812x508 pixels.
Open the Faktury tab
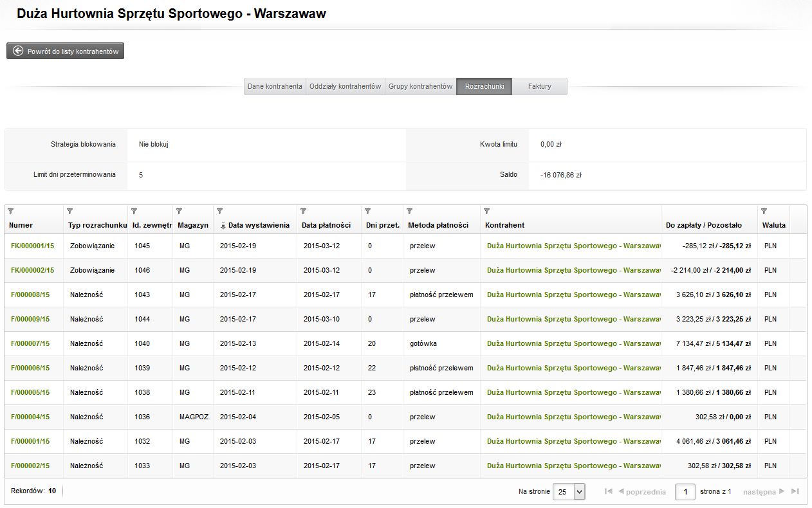pos(539,87)
